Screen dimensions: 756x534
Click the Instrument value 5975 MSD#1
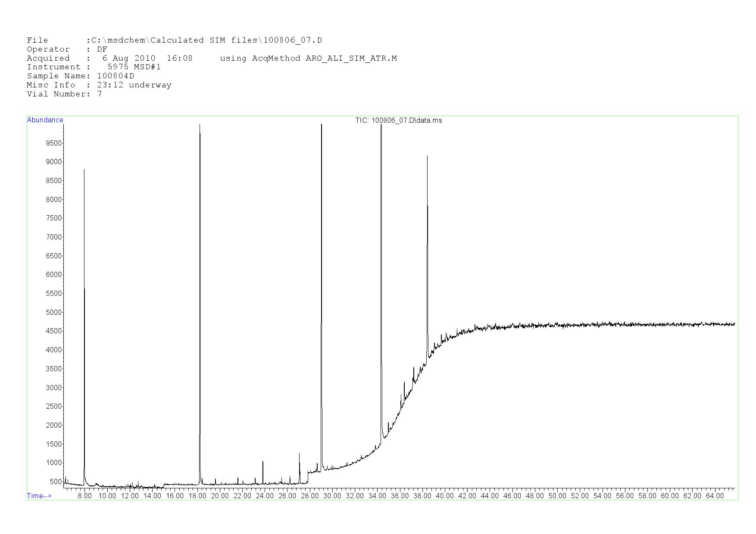click(x=134, y=67)
